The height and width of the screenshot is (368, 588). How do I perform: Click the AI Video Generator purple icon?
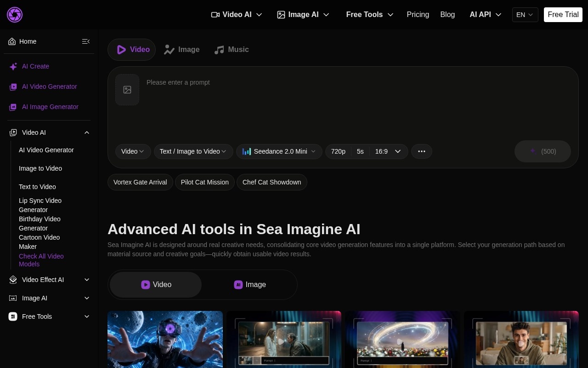click(x=13, y=86)
